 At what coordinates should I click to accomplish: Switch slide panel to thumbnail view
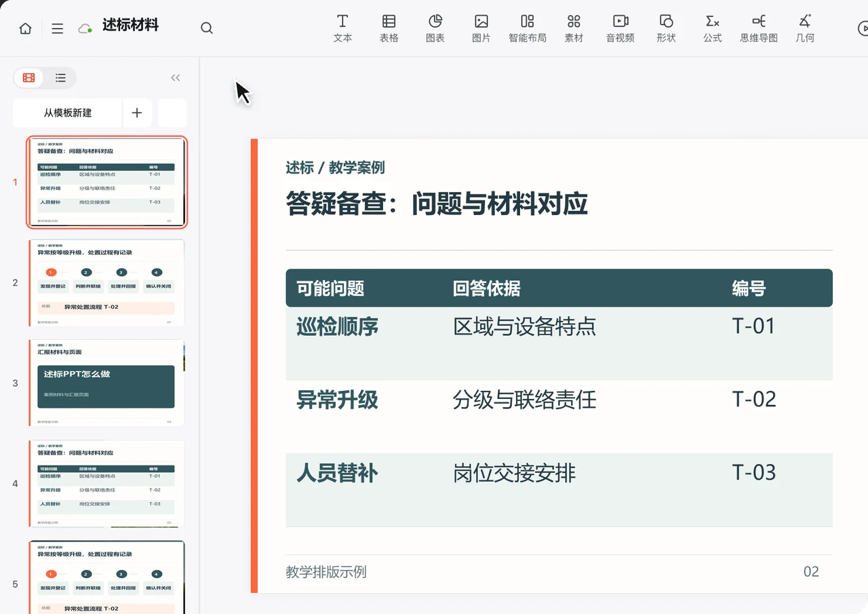(29, 78)
